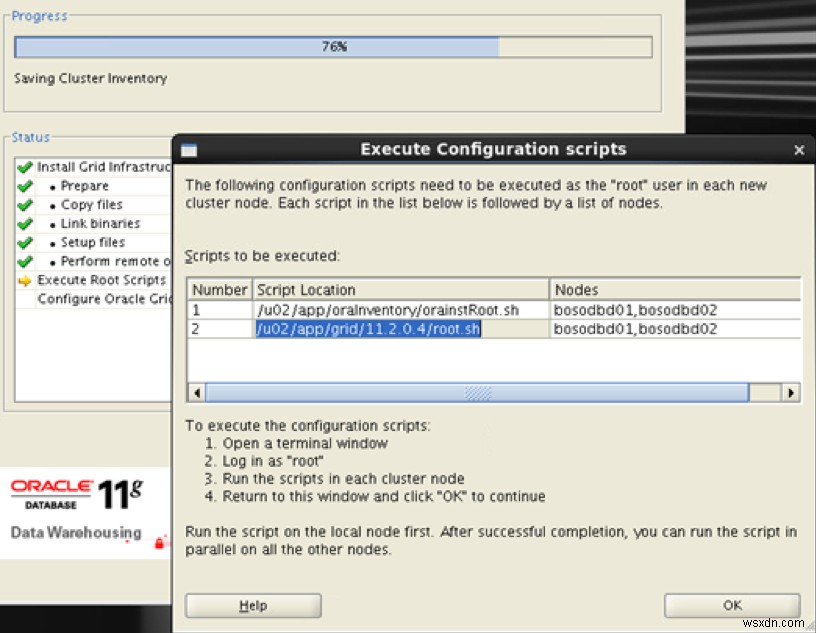This screenshot has width=816, height=633.
Task: Click the green check beside Install Grid Infrastructure
Action: click(24, 167)
